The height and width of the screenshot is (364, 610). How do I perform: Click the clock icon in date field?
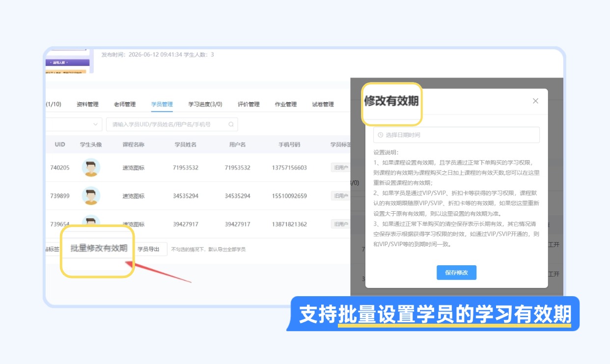tap(380, 135)
